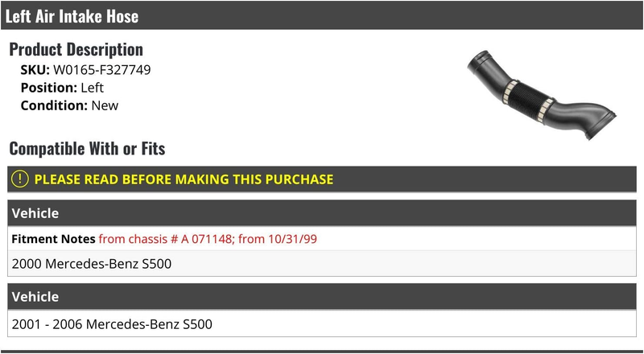
Task: Click the Product Description heading
Action: point(76,49)
